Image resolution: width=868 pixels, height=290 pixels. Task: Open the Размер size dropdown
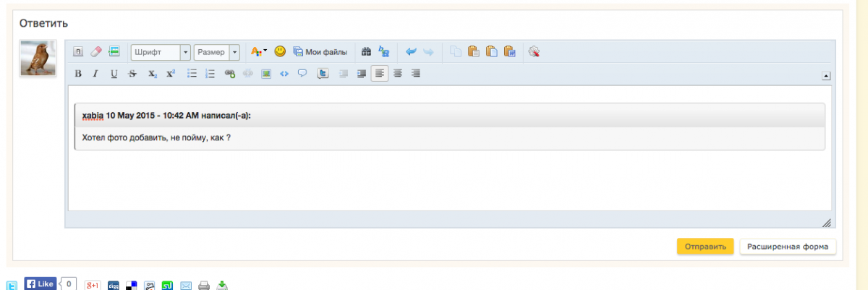coord(217,52)
